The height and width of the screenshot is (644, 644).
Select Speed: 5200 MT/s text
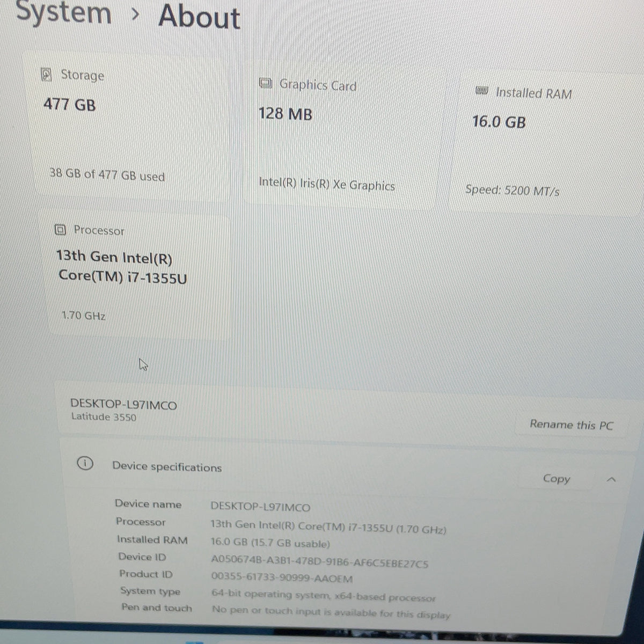513,190
